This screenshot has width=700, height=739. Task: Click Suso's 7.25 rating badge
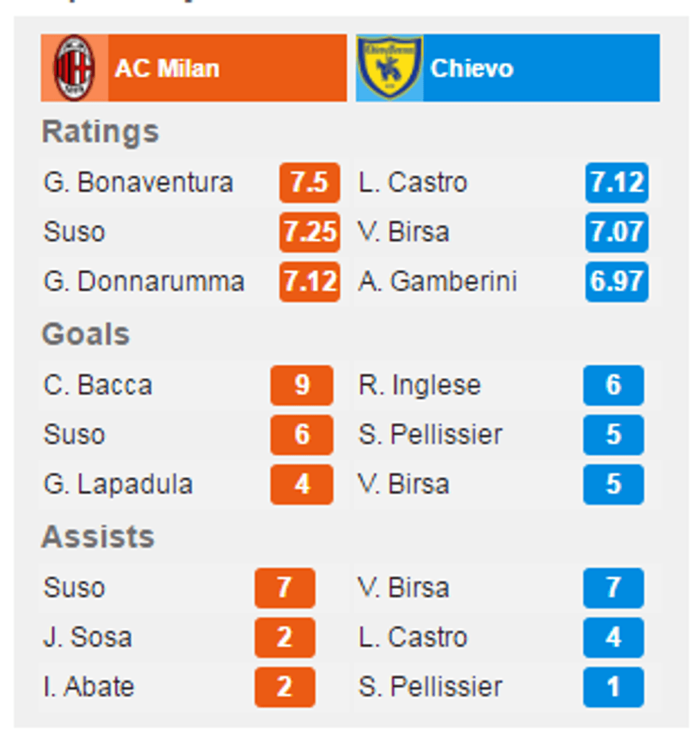[x=309, y=232]
